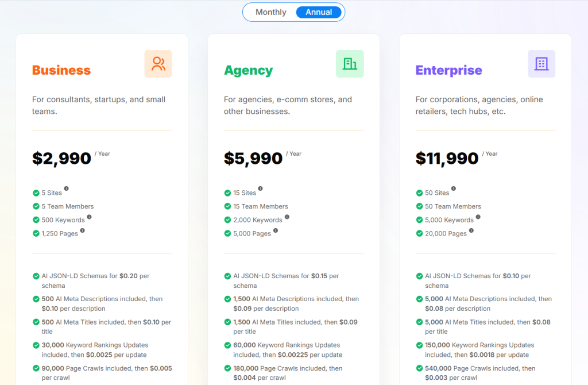Open info tooltip next to 20,000 Pages
This screenshot has height=385, width=588.
point(471,230)
